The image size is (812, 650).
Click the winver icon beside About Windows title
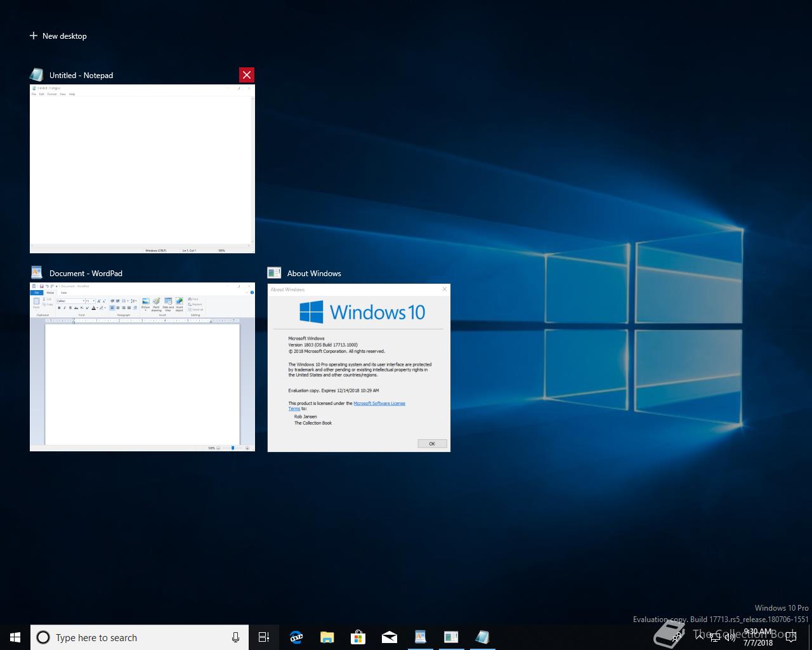(274, 273)
